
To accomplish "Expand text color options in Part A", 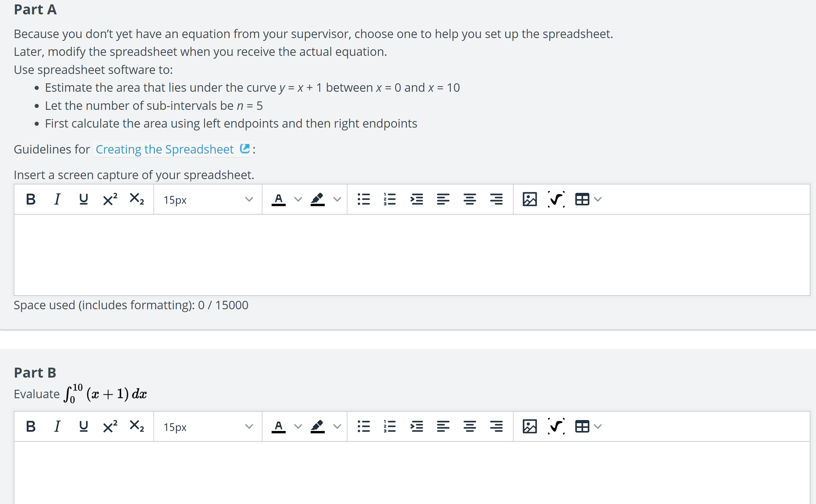I will point(298,199).
